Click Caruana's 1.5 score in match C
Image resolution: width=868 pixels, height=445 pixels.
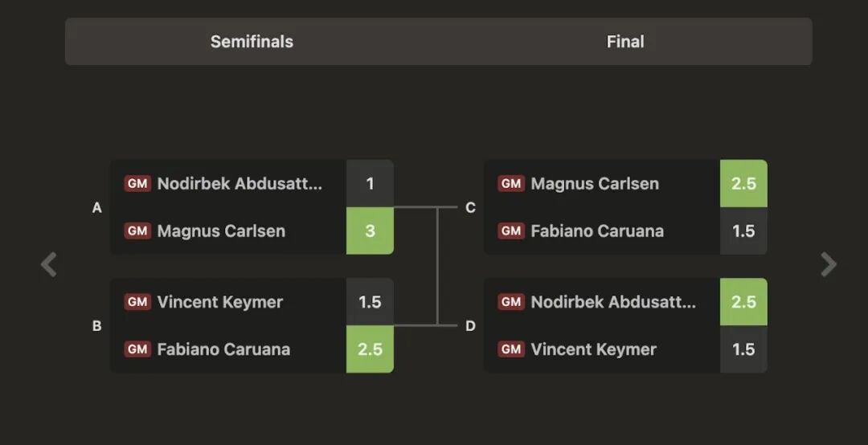pos(743,231)
